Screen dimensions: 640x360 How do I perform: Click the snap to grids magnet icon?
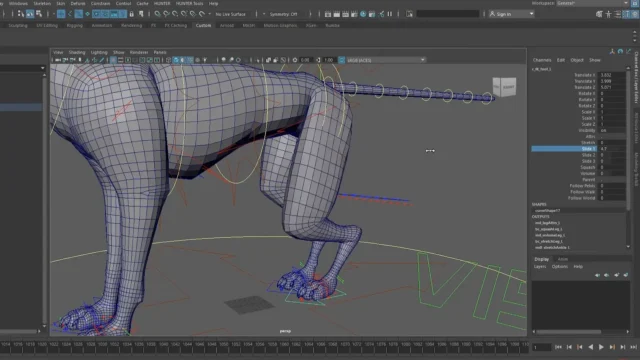[x=157, y=14]
